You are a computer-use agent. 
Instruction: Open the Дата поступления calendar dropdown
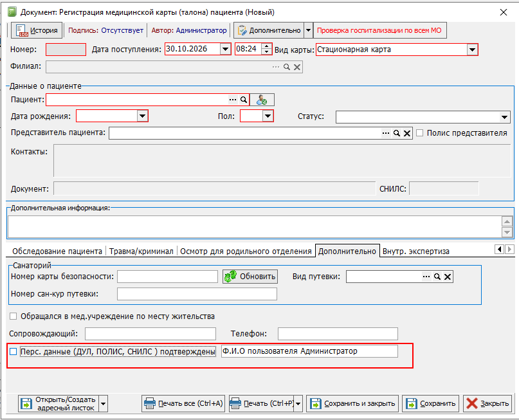coord(225,50)
